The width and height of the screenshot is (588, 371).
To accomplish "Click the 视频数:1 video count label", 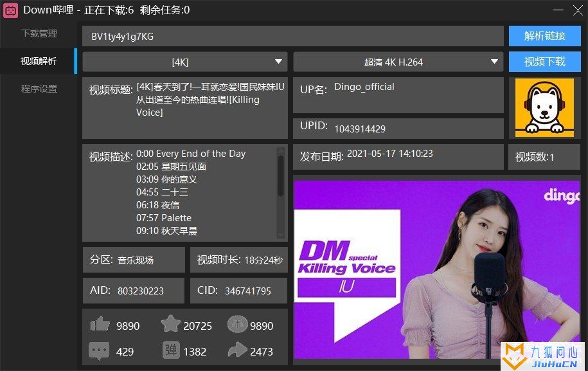I will tap(535, 157).
